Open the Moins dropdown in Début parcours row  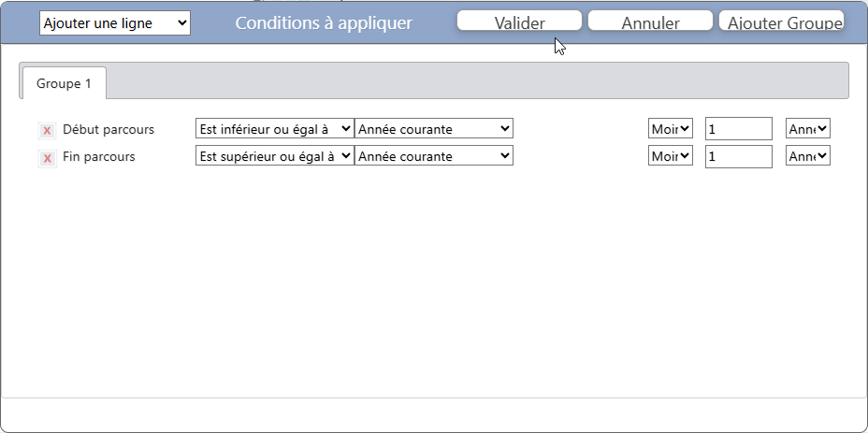tap(671, 129)
